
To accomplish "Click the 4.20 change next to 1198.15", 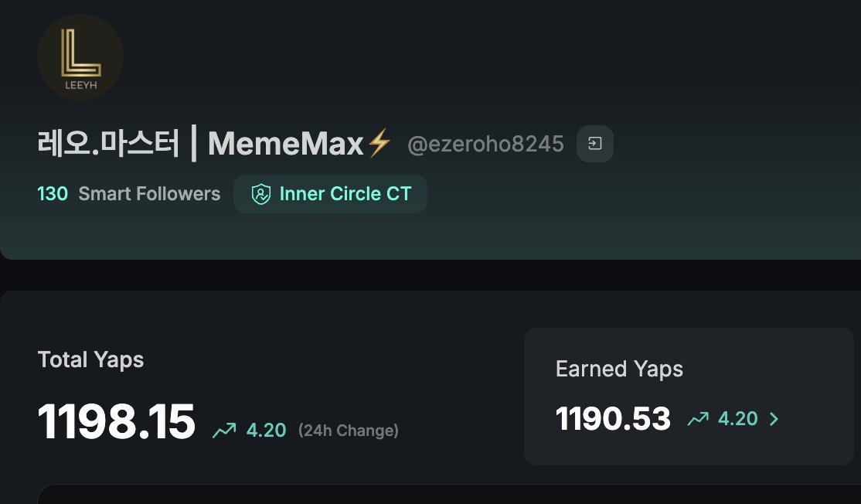I will pyautogui.click(x=267, y=431).
